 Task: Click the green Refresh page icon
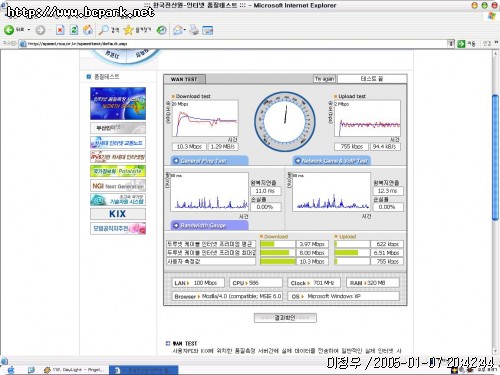(x=74, y=30)
